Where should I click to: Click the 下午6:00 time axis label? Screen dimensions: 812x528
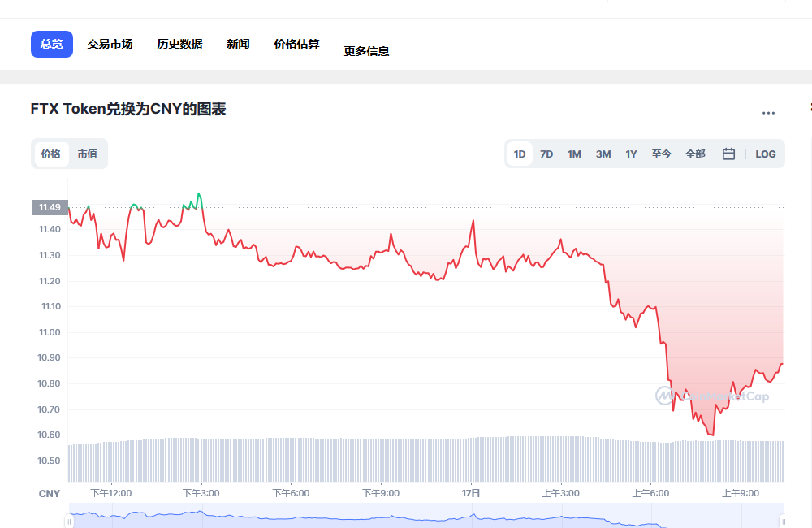[291, 493]
